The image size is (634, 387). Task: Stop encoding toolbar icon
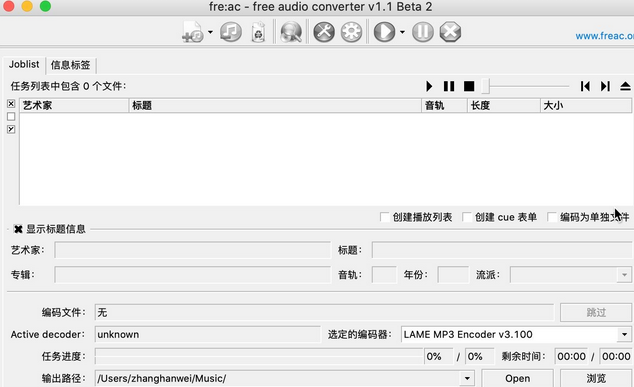point(450,32)
